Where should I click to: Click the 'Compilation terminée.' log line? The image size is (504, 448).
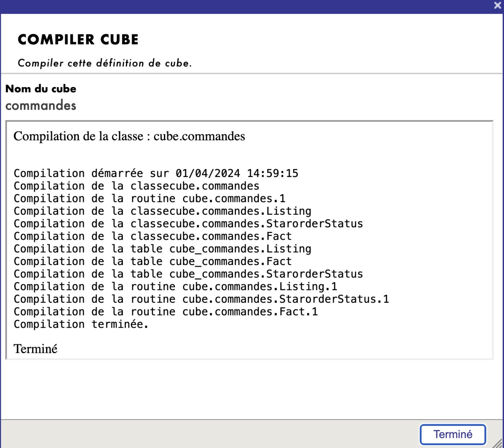click(81, 324)
